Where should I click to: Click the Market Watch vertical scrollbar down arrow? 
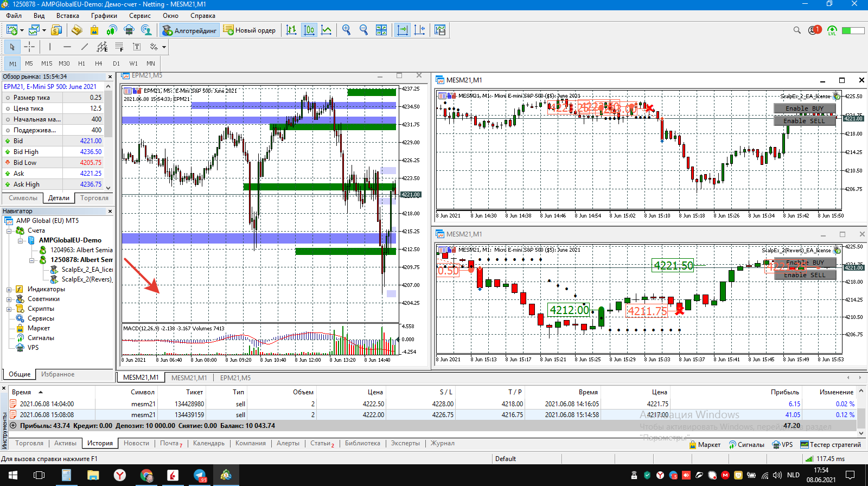(108, 188)
